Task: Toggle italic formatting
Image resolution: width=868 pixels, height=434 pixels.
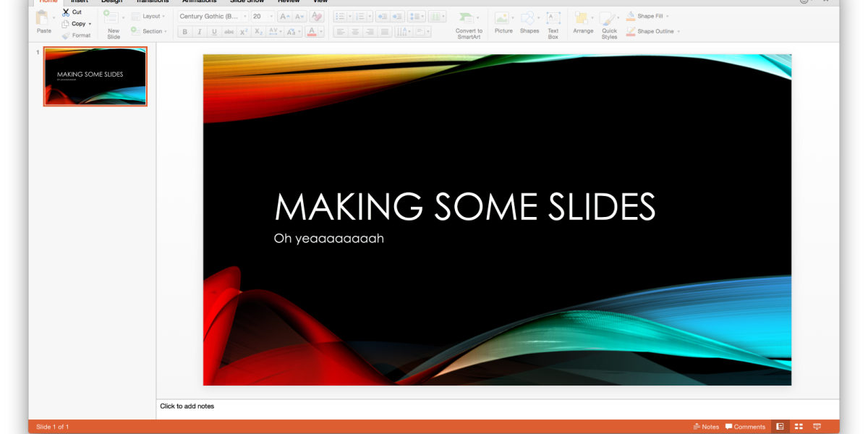Action: pos(200,32)
